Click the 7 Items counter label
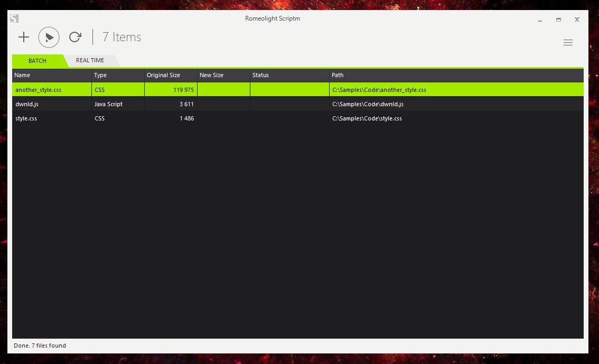The image size is (599, 364). pos(121,37)
